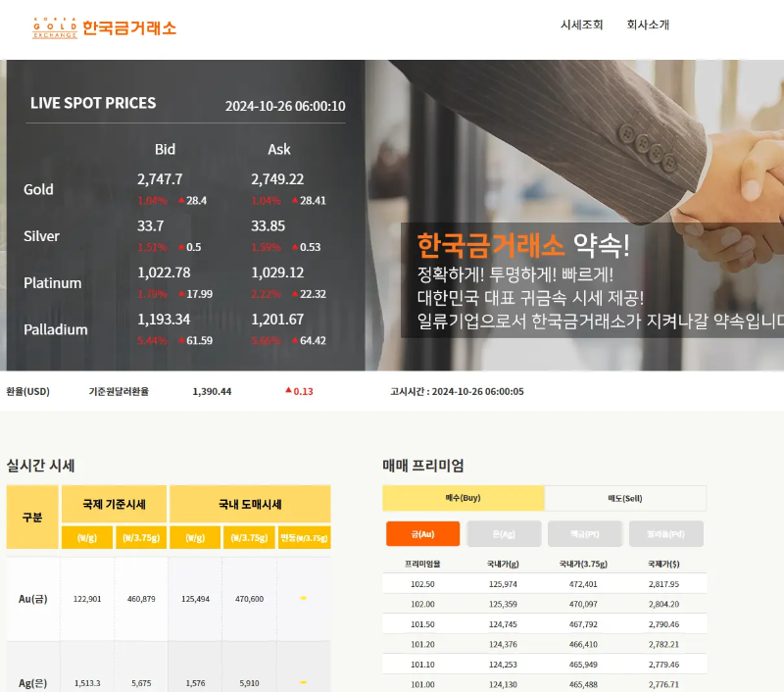Switch to the 매수(Buy) tab
The image size is (784, 692).
pos(463,498)
